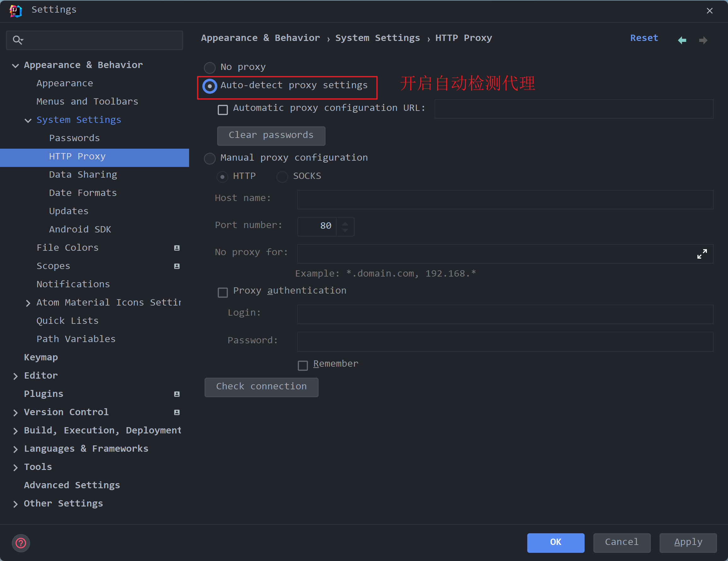Collapse the Appearance & Behavior section

coord(15,66)
